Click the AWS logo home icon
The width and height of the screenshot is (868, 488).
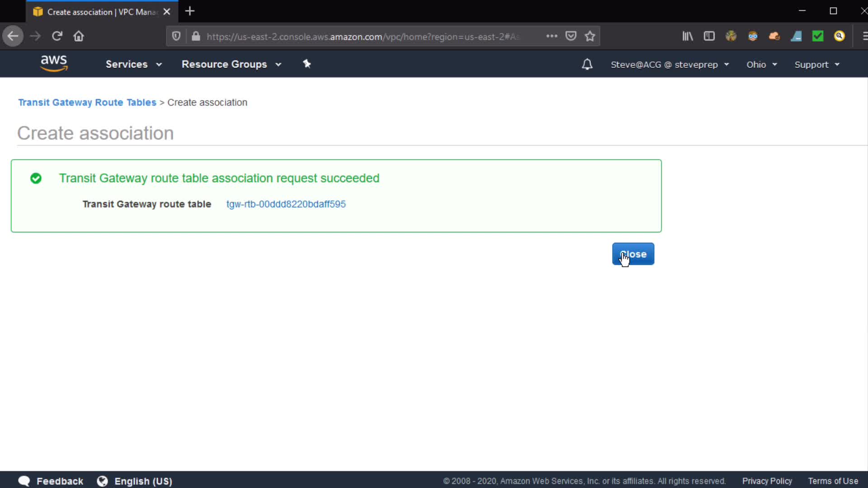54,63
